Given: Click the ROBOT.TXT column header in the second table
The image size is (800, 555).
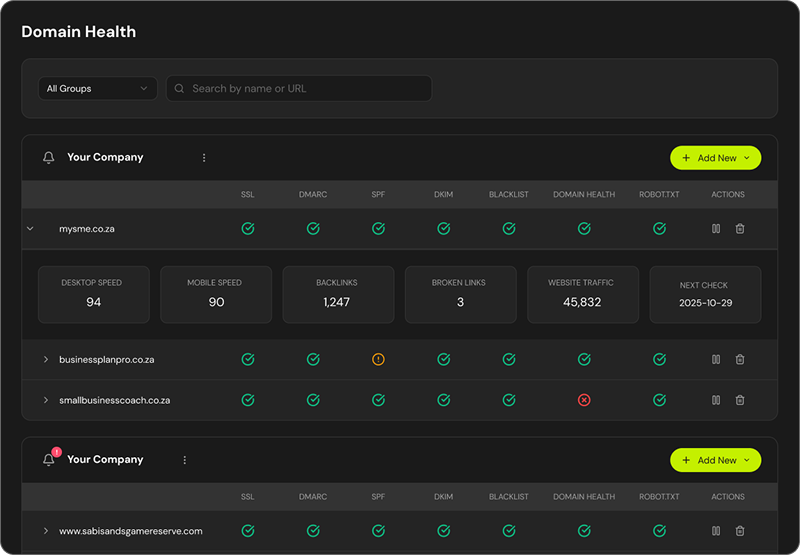Looking at the screenshot, I should pyautogui.click(x=659, y=496).
